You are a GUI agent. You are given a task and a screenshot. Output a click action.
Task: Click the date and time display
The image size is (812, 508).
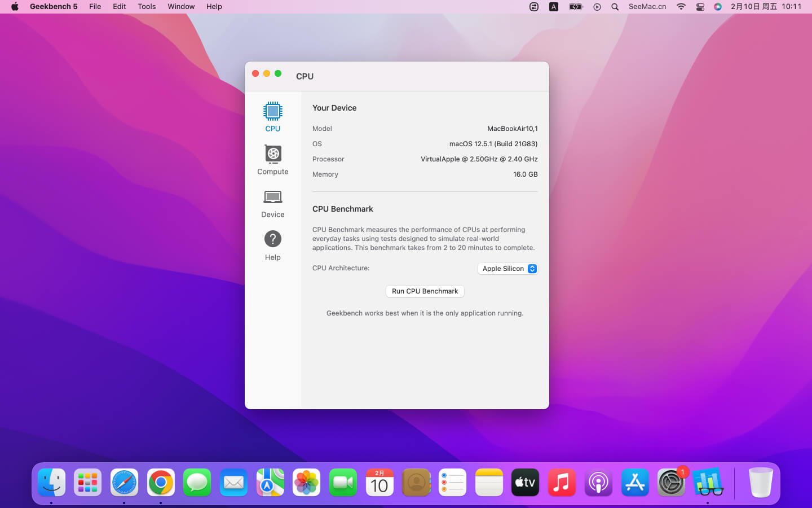(x=766, y=7)
